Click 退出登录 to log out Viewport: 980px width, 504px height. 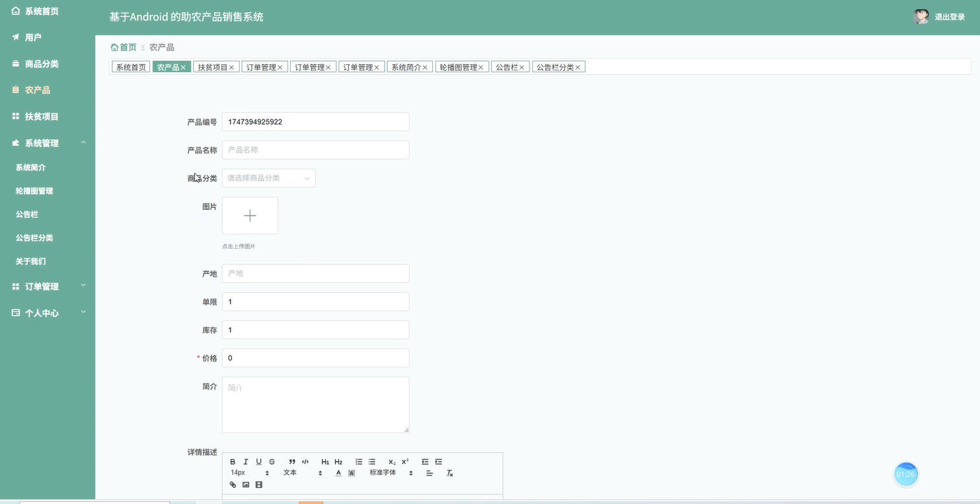pyautogui.click(x=950, y=18)
